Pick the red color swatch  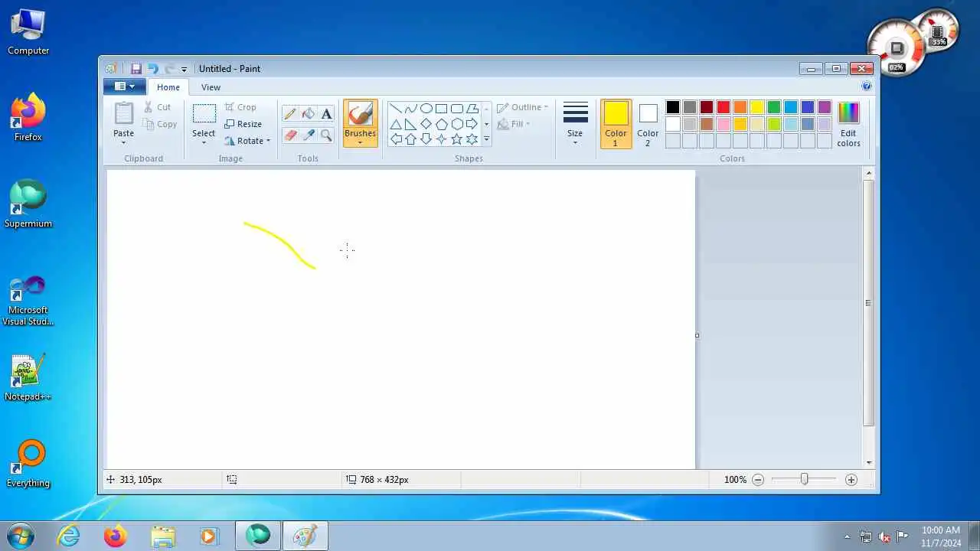724,107
